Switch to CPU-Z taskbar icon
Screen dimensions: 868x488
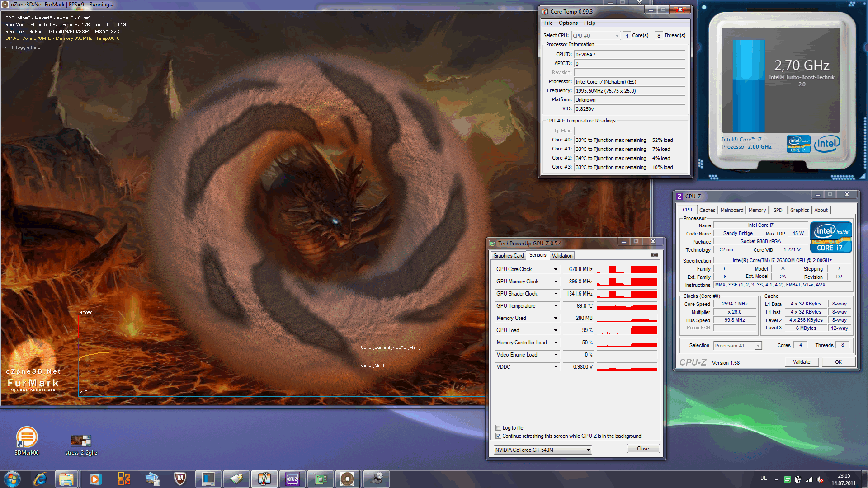(x=292, y=479)
